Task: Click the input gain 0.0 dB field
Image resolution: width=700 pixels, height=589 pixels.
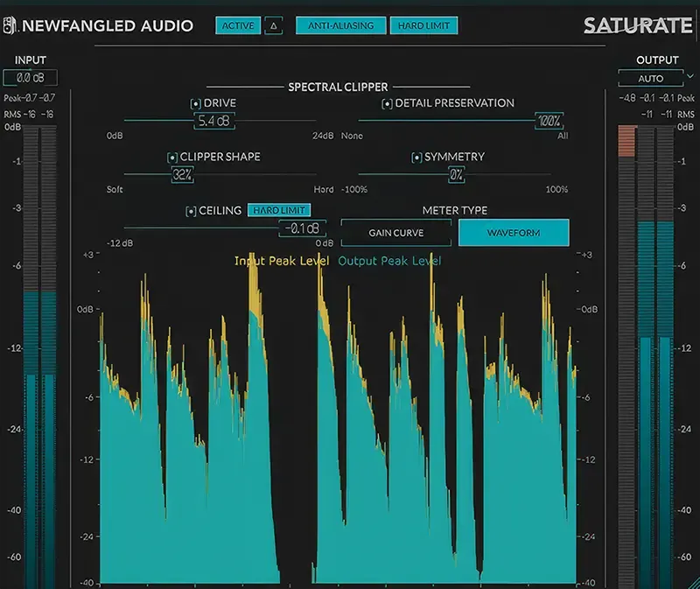Action: [x=31, y=78]
